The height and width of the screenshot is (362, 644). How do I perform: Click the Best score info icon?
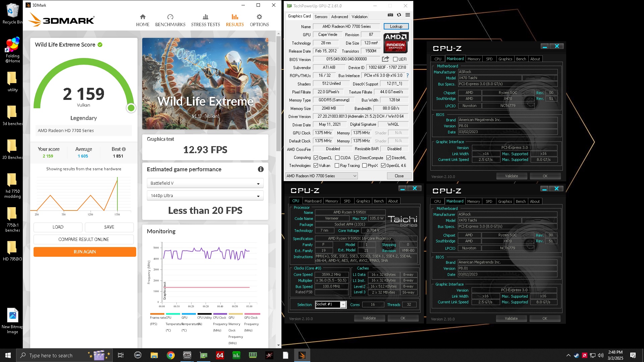124,149
